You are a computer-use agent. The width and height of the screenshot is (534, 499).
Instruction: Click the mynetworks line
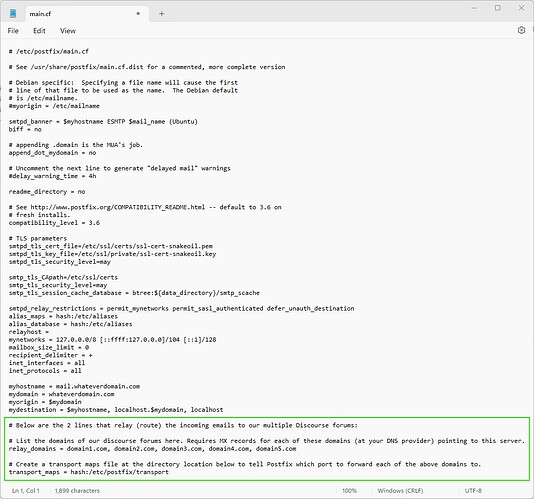click(112, 340)
